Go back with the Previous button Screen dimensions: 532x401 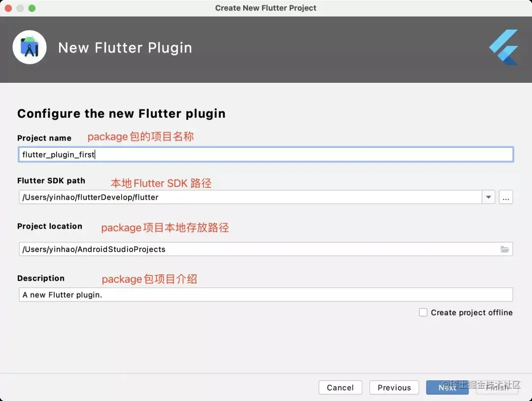(394, 387)
